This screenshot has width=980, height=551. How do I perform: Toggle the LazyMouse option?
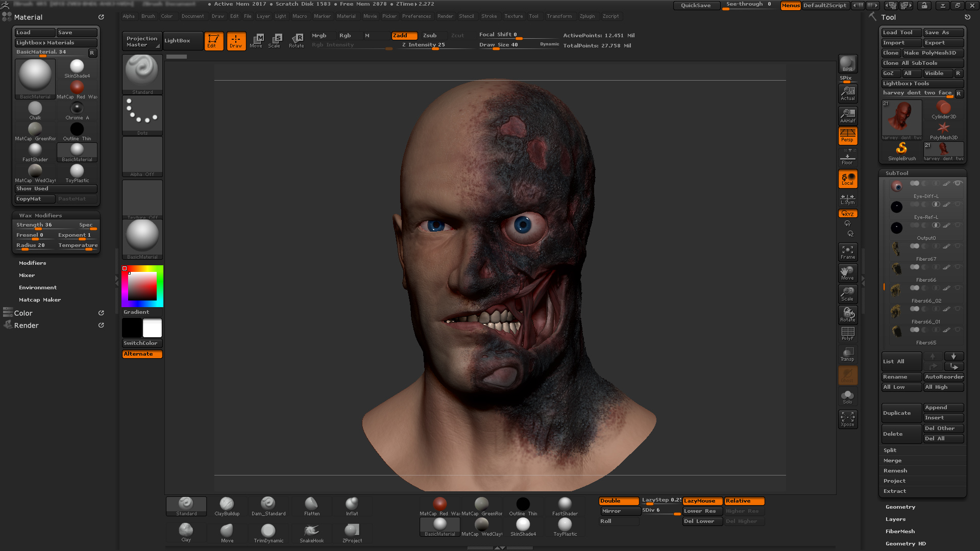click(x=702, y=501)
